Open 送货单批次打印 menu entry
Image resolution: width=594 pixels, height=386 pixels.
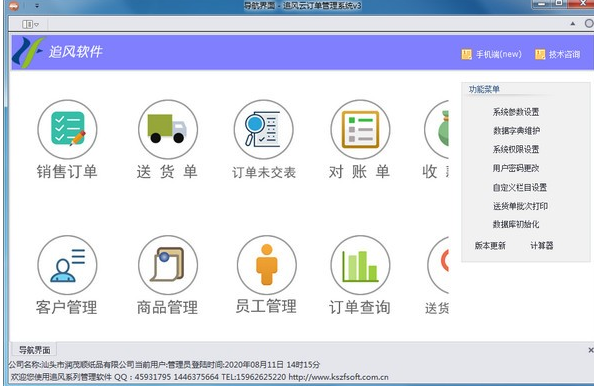click(521, 206)
